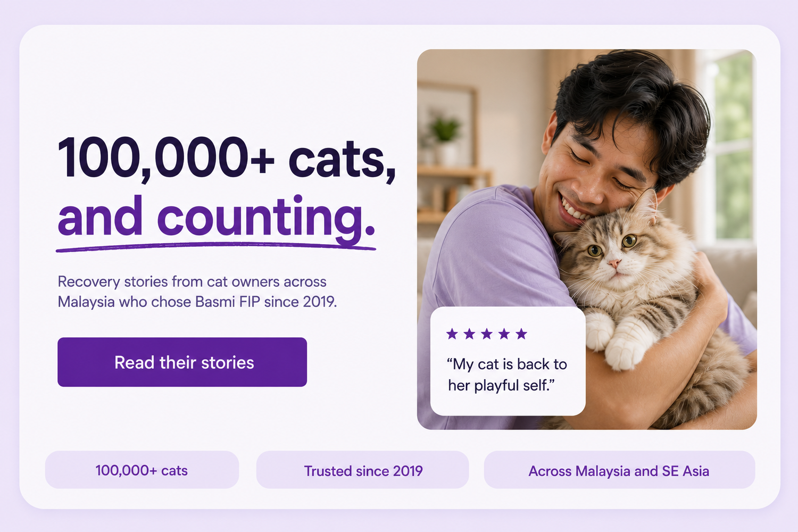Click the Read their stories button
This screenshot has width=798, height=532.
point(182,362)
